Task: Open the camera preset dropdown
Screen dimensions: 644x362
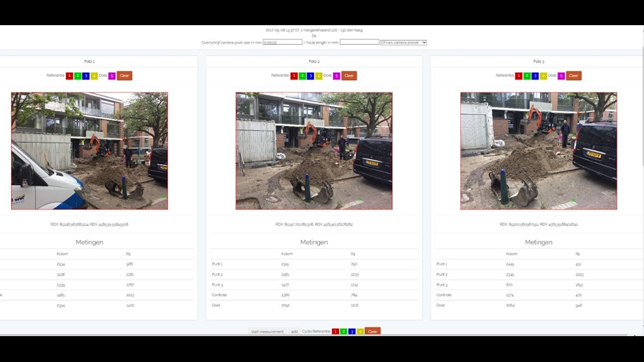Action: point(403,42)
